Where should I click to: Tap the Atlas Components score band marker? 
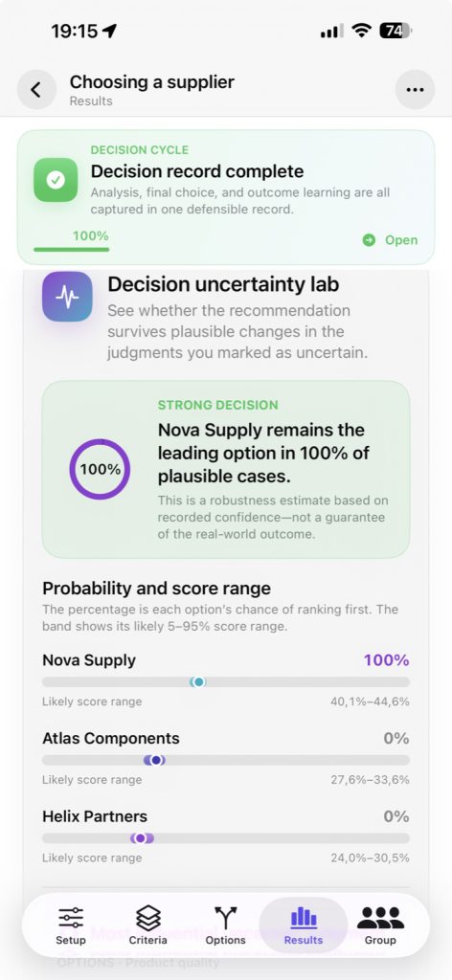[154, 760]
